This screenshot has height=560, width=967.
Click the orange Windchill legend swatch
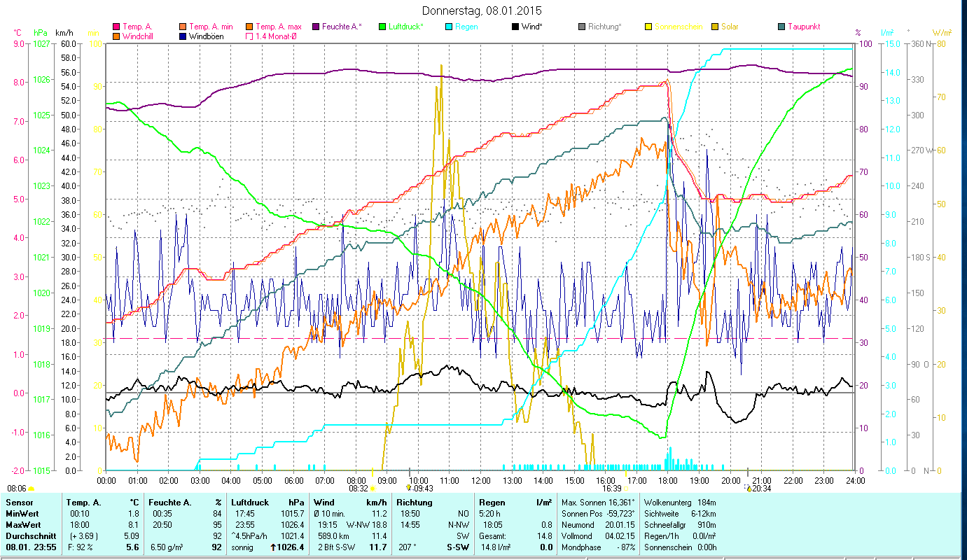[x=116, y=36]
